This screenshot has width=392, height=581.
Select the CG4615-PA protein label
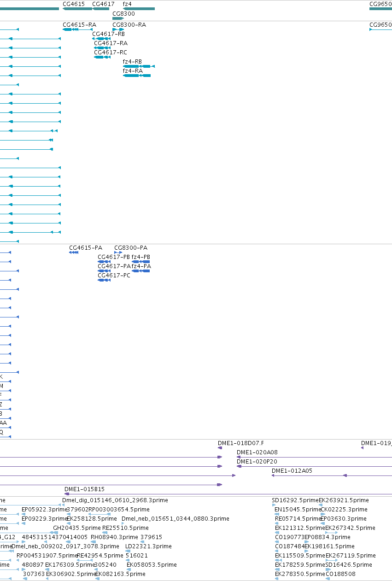[86, 248]
